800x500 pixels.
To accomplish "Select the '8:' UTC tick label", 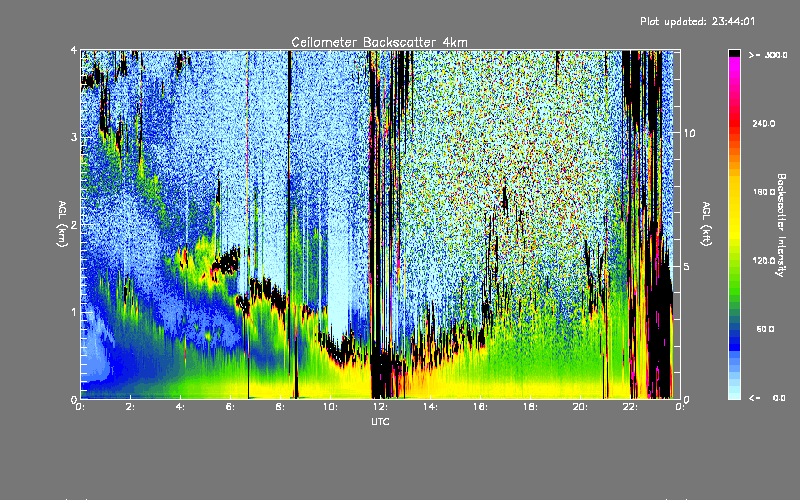I will point(280,407).
